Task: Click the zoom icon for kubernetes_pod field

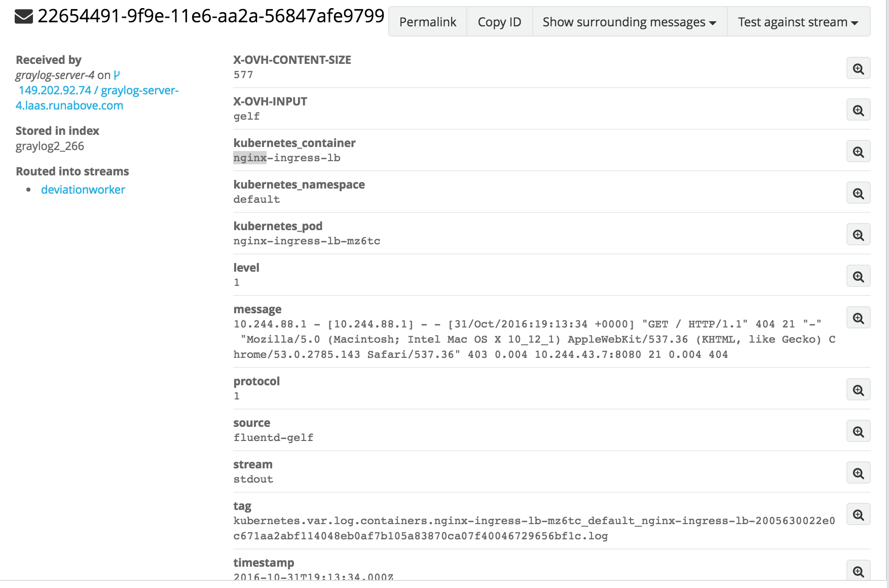Action: click(858, 235)
